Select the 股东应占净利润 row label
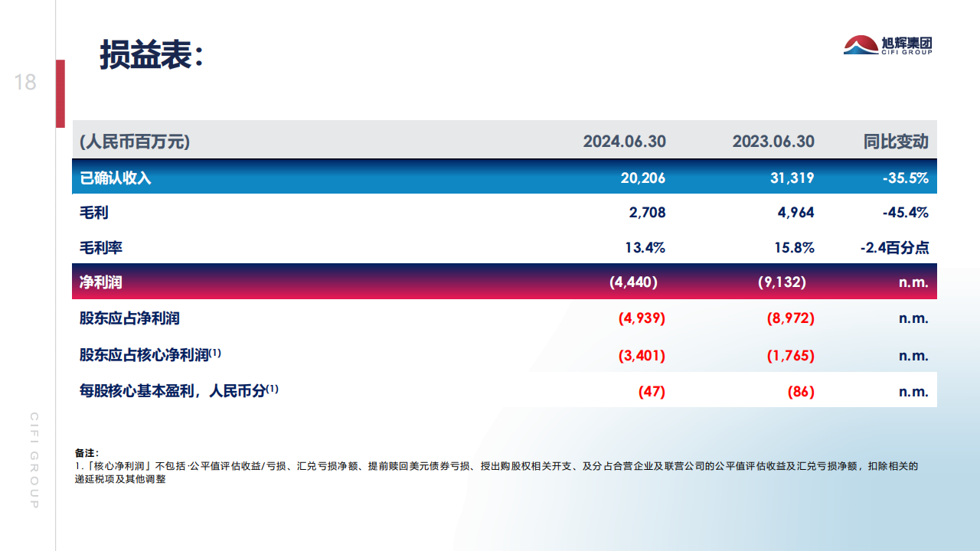The image size is (980, 551). click(129, 318)
